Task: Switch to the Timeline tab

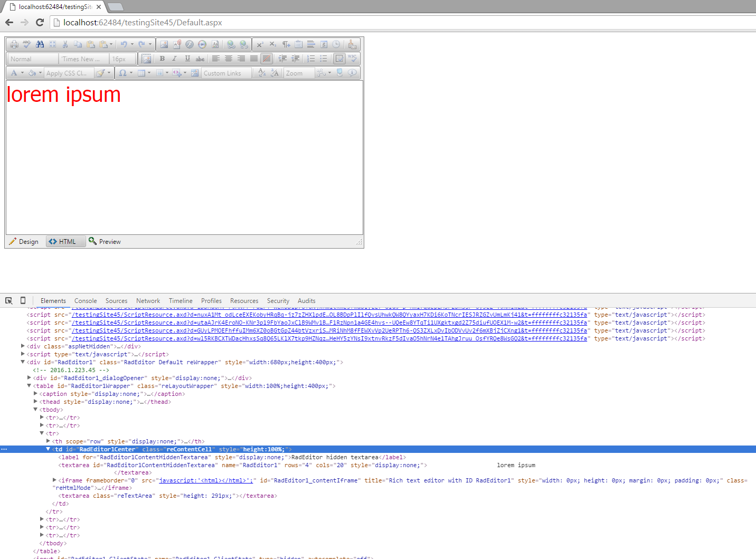Action: [x=181, y=301]
